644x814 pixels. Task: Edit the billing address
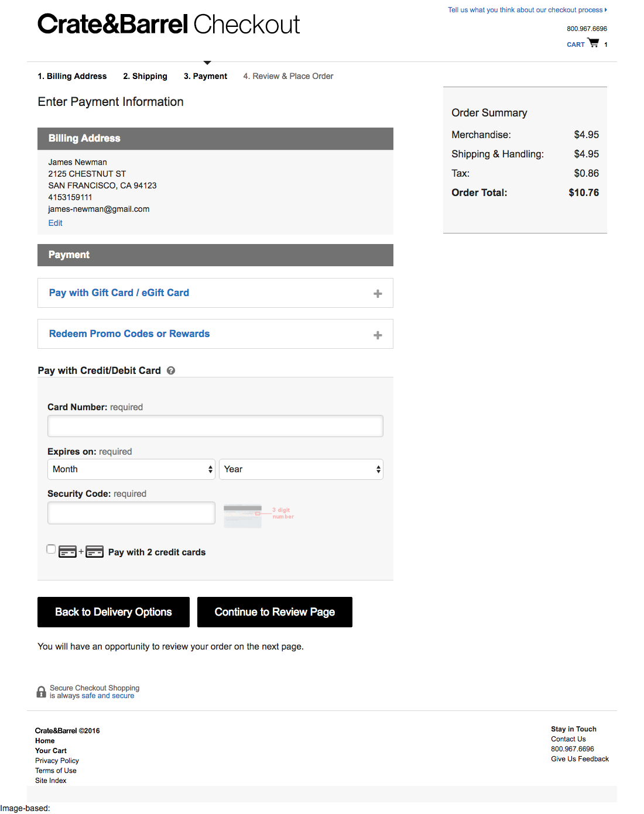55,223
